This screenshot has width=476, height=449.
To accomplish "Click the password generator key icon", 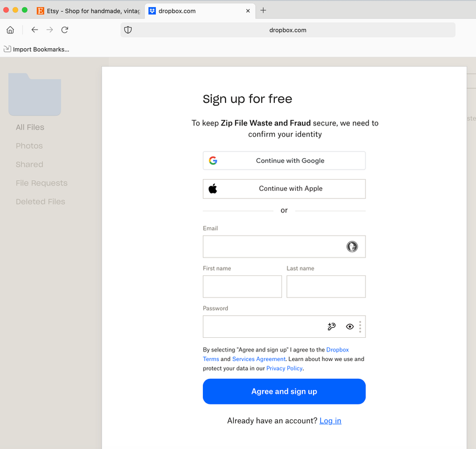I will point(332,326).
